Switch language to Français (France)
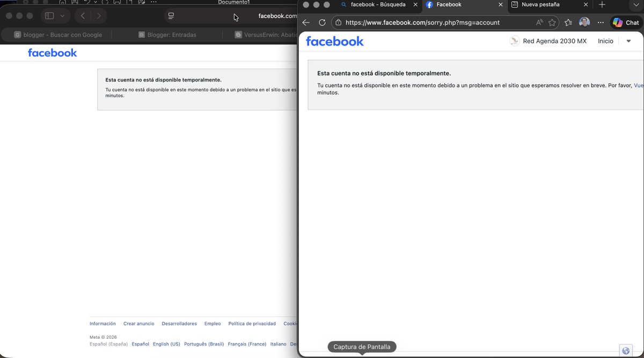The height and width of the screenshot is (358, 644). 247,344
